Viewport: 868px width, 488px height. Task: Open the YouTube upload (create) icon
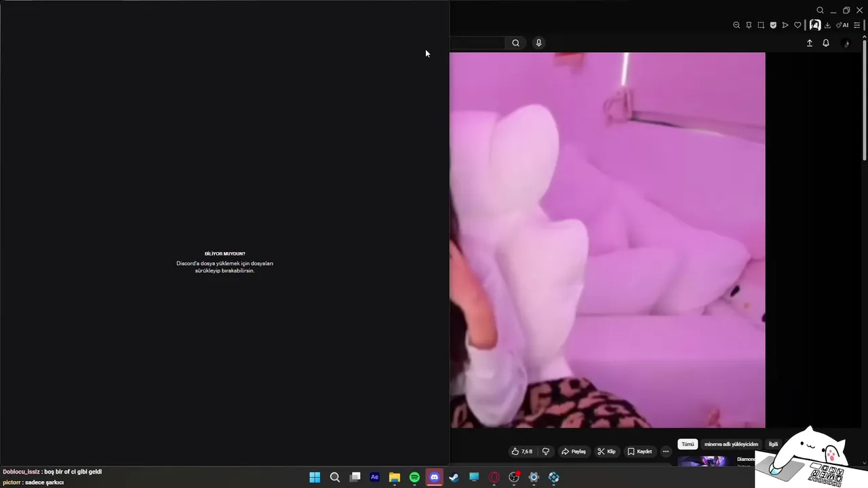click(809, 43)
